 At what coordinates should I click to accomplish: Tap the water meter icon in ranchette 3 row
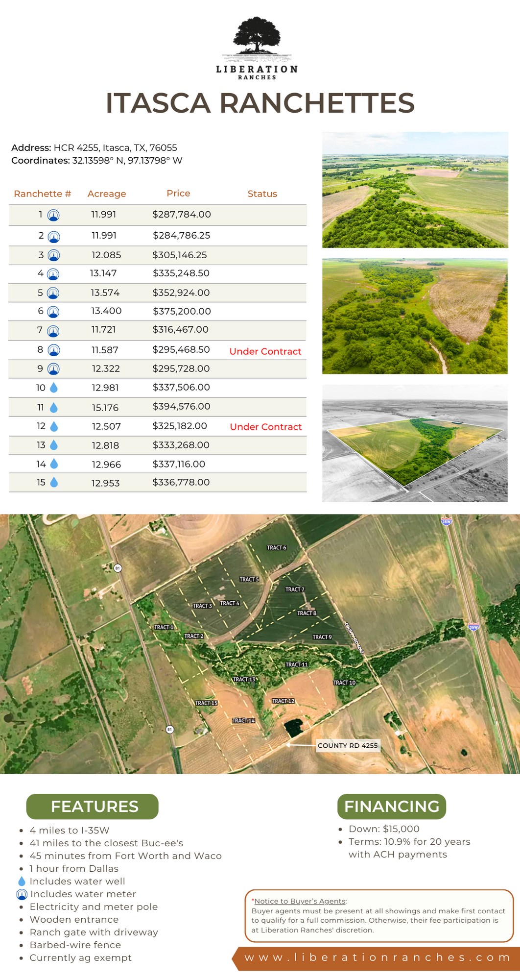[53, 255]
